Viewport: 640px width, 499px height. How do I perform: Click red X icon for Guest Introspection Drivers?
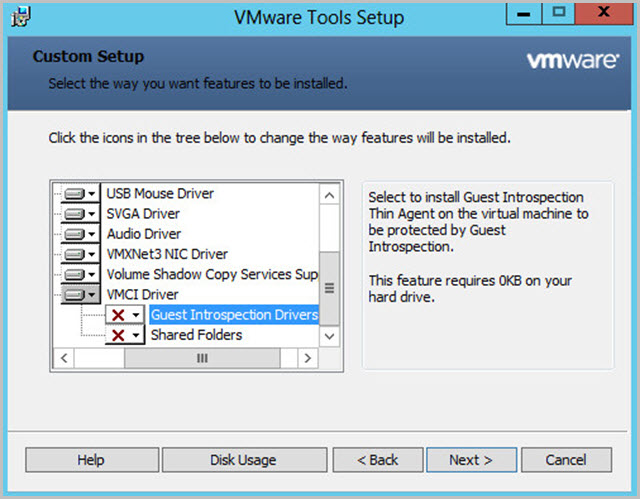coord(118,315)
